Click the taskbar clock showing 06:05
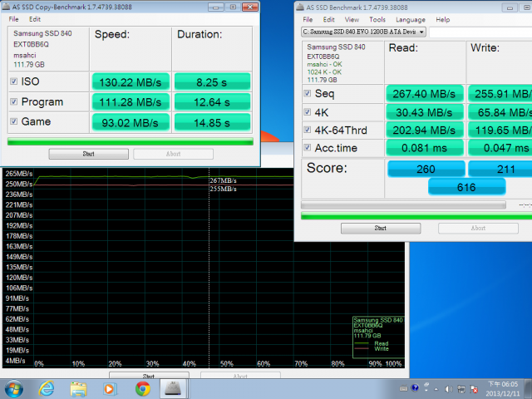Viewport: 532px width, 399px height. click(503, 389)
